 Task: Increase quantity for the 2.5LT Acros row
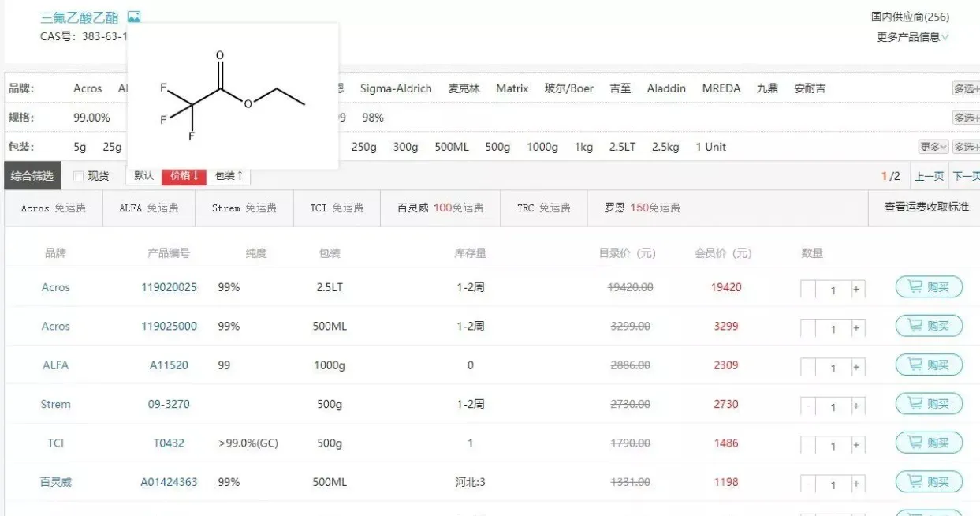pyautogui.click(x=856, y=290)
